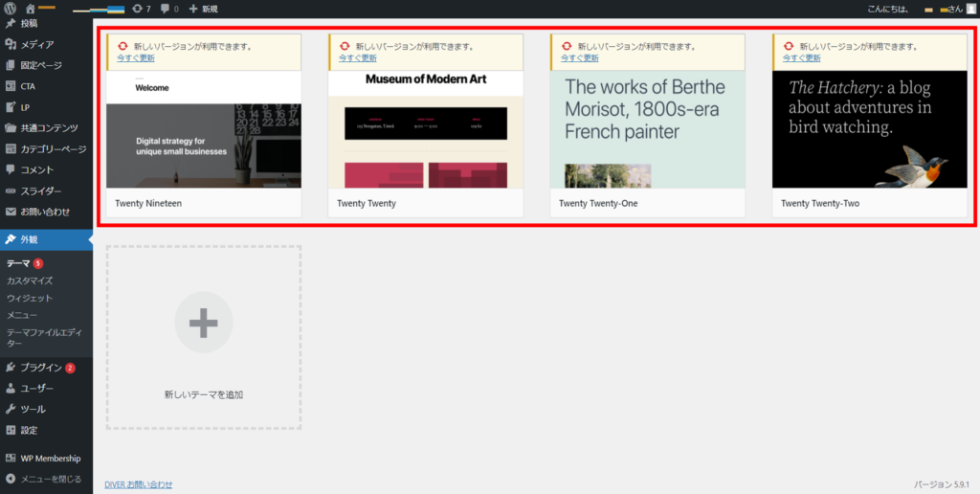The width and height of the screenshot is (980, 494).
Task: Click the + 新規 (New) button
Action: click(203, 9)
